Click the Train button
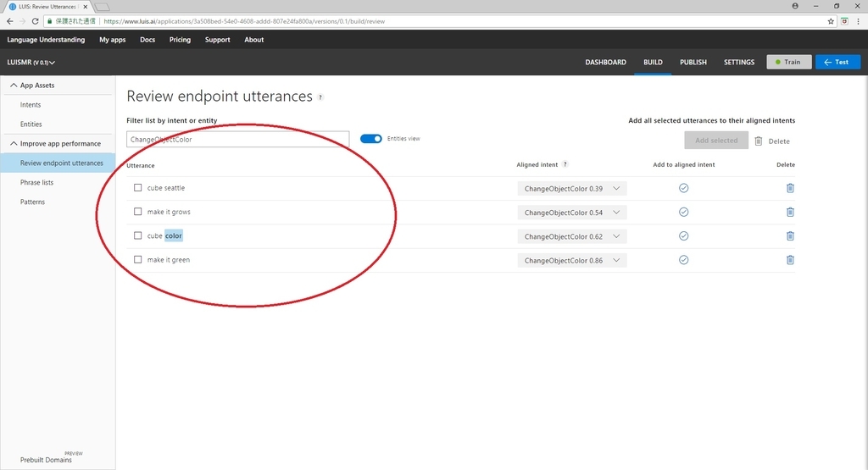This screenshot has height=470, width=868. [x=789, y=62]
